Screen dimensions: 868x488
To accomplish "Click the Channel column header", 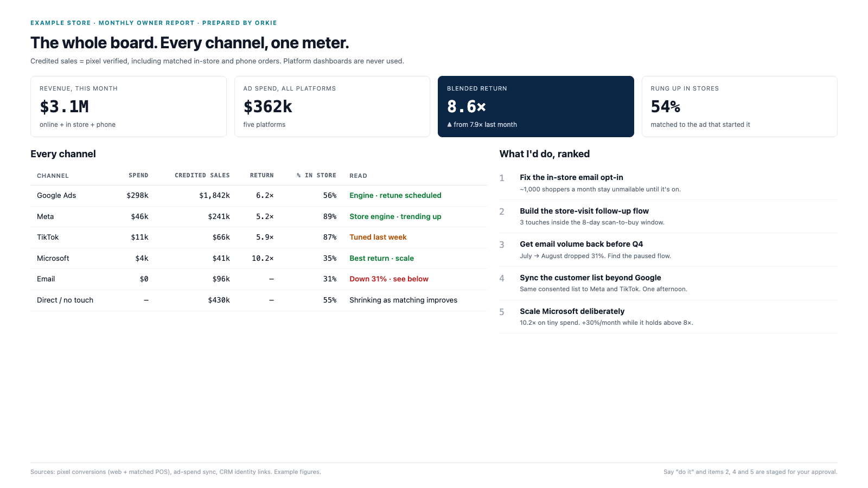I will pyautogui.click(x=53, y=176).
